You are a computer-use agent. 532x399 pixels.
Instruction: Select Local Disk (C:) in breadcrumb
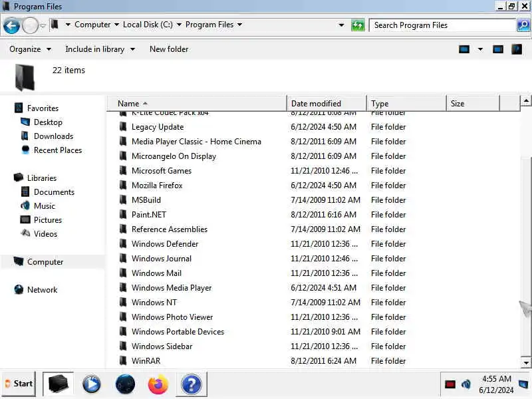(148, 25)
